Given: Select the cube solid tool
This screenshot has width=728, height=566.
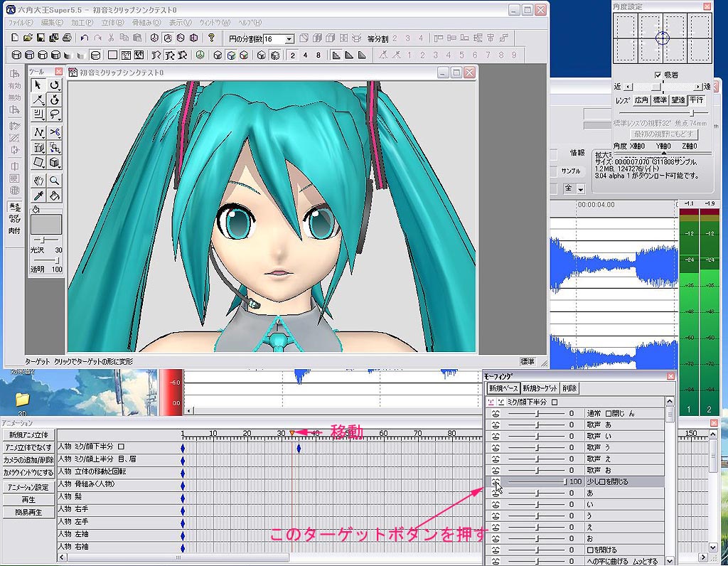Looking at the screenshot, I should tap(54, 163).
